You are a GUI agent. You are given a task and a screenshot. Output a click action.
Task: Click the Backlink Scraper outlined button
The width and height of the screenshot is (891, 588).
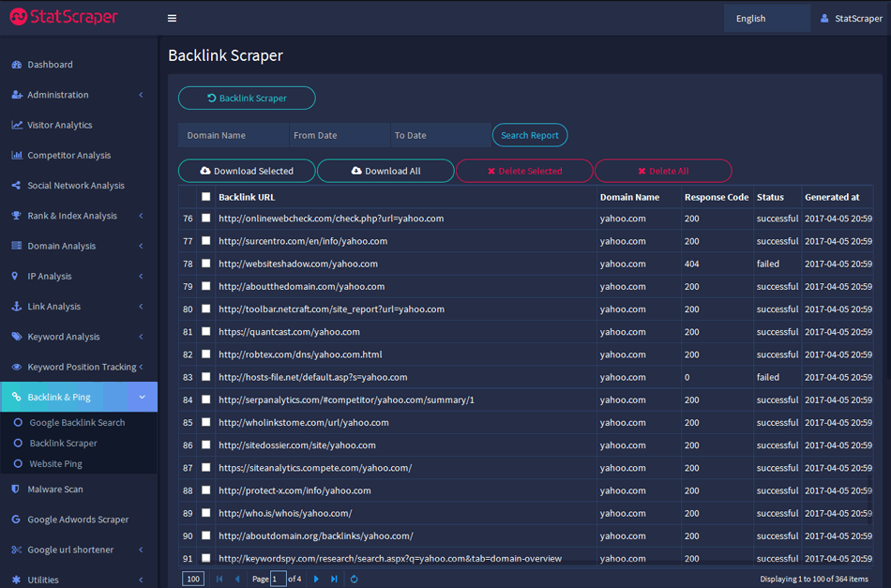(x=247, y=98)
